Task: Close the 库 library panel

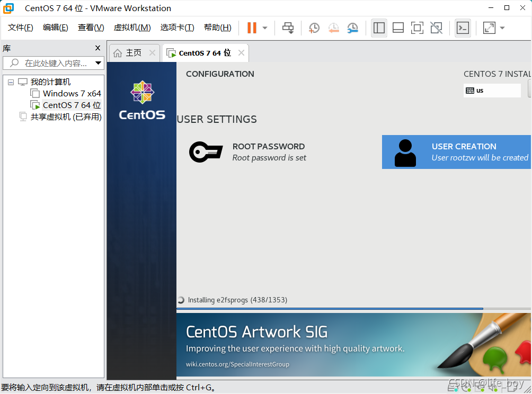Action: (x=97, y=48)
